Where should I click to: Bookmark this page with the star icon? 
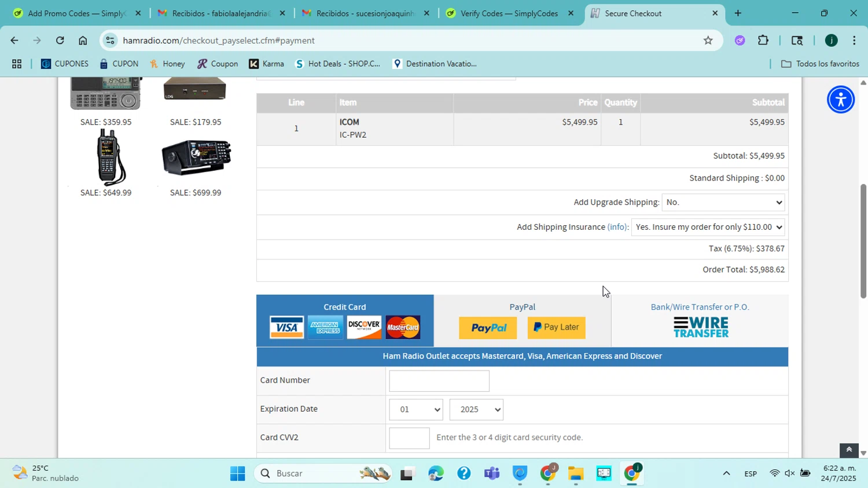[708, 41]
